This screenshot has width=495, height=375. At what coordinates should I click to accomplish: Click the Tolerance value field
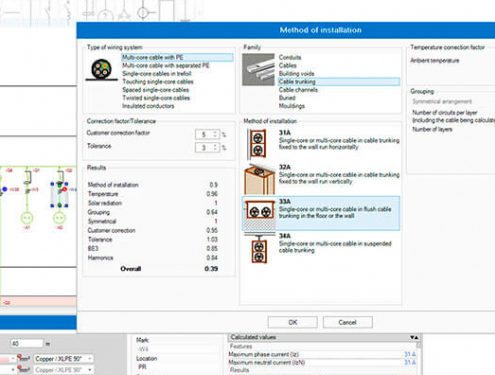coord(204,147)
